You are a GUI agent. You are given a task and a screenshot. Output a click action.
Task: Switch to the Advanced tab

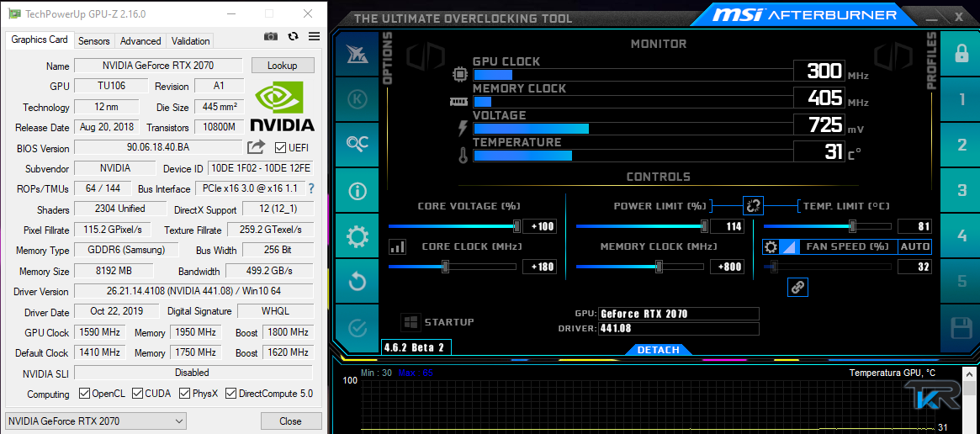pos(140,40)
